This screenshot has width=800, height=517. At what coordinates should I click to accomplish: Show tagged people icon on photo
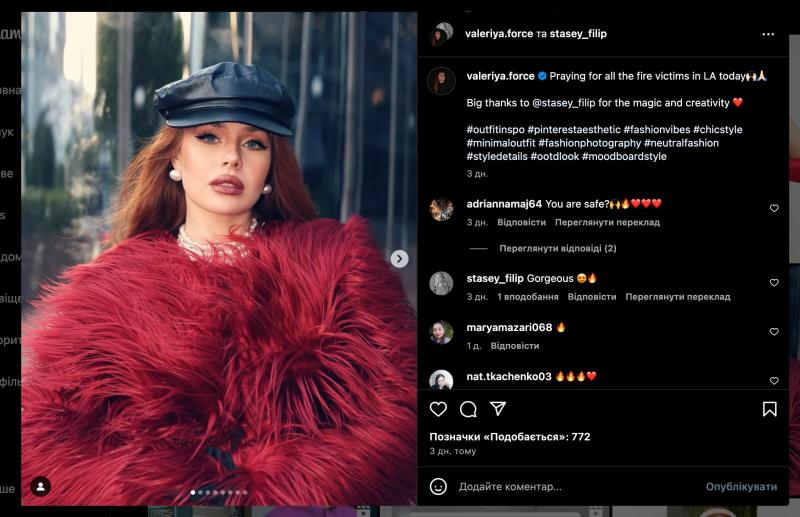point(40,486)
